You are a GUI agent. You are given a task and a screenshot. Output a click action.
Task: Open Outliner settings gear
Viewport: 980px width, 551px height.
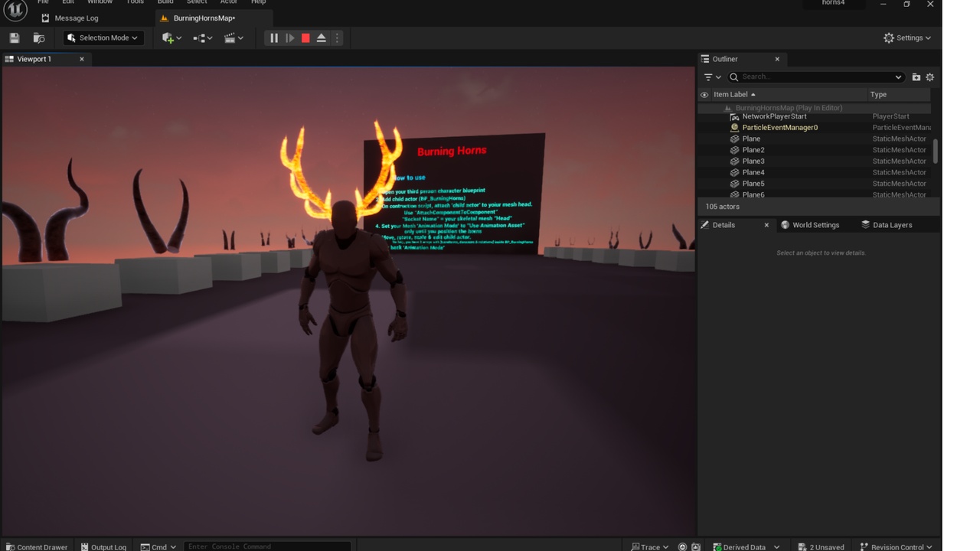click(x=930, y=77)
